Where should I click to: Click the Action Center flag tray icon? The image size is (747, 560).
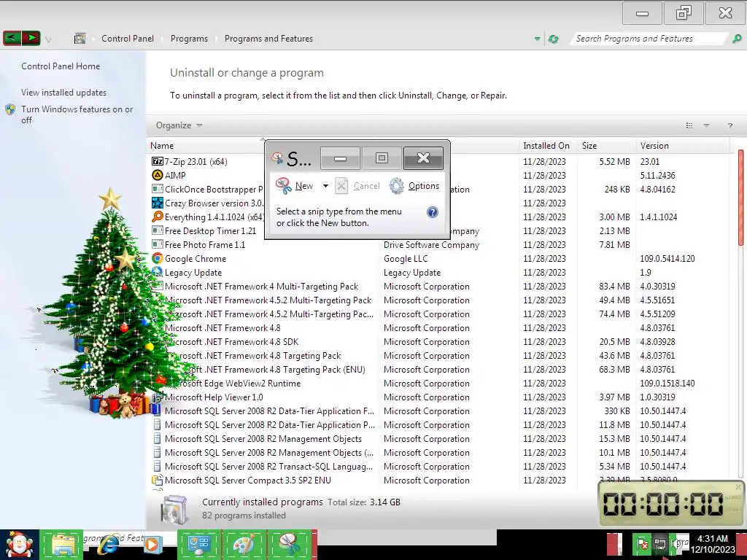642,544
